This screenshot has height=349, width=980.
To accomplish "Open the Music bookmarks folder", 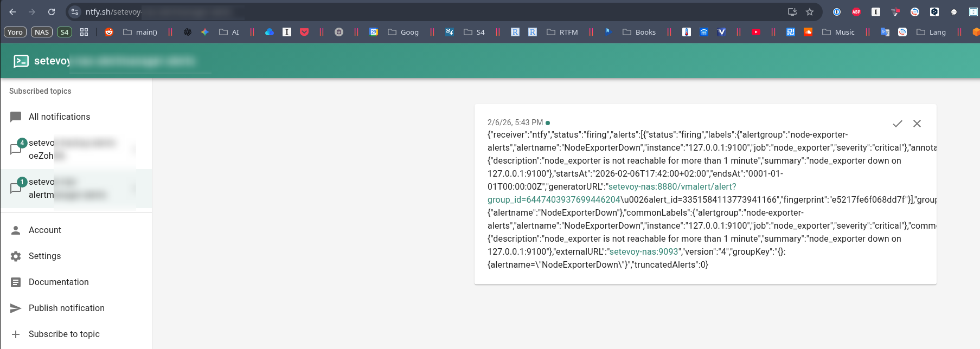I will click(x=838, y=32).
